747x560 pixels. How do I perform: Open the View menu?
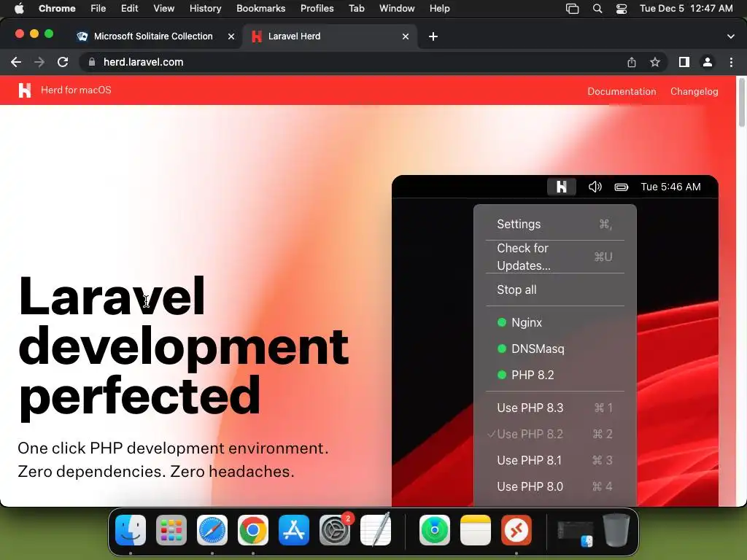point(163,8)
